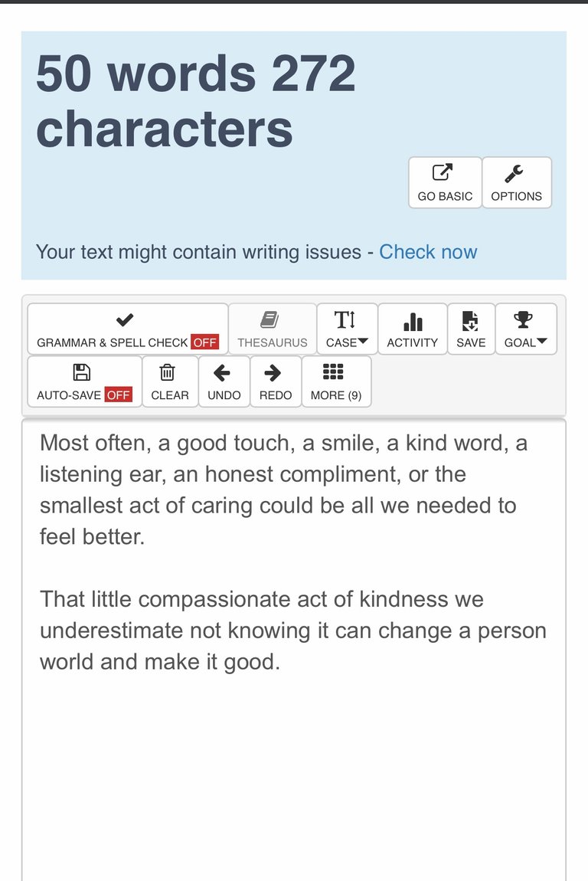Image resolution: width=588 pixels, height=881 pixels.
Task: Open the Activity bar chart icon
Action: point(413,322)
